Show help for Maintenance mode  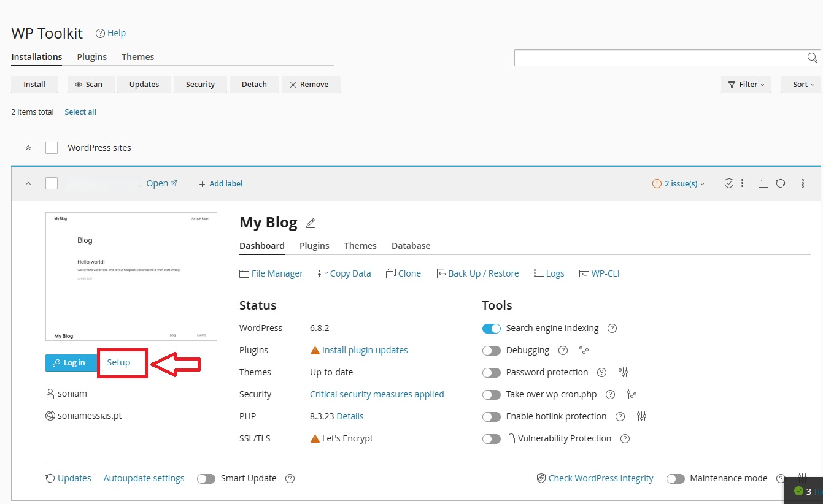(781, 478)
